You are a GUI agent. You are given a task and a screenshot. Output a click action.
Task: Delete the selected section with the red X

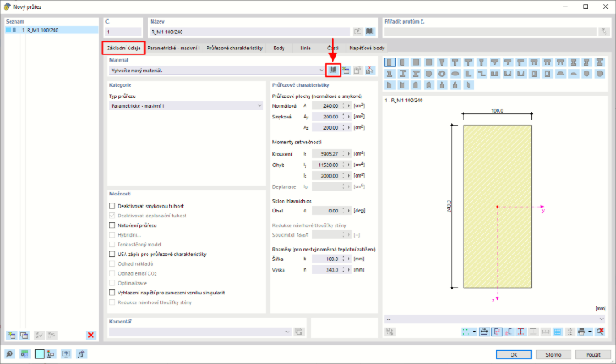(x=91, y=335)
